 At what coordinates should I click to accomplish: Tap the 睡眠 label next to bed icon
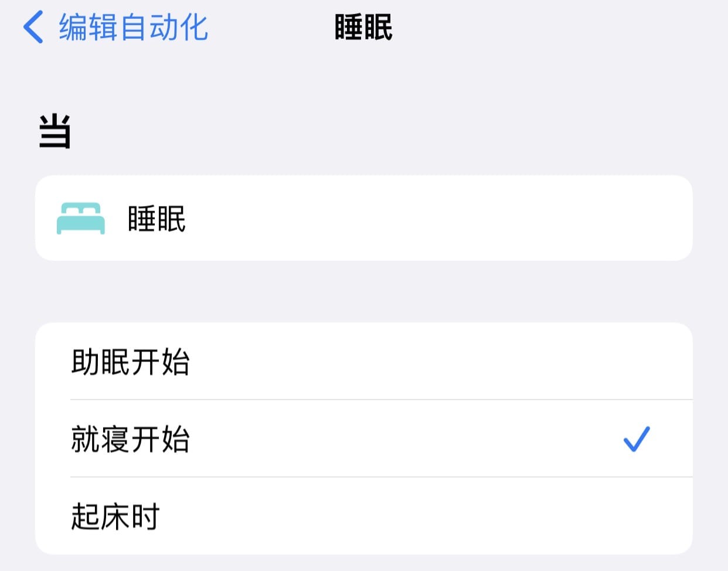tap(157, 219)
